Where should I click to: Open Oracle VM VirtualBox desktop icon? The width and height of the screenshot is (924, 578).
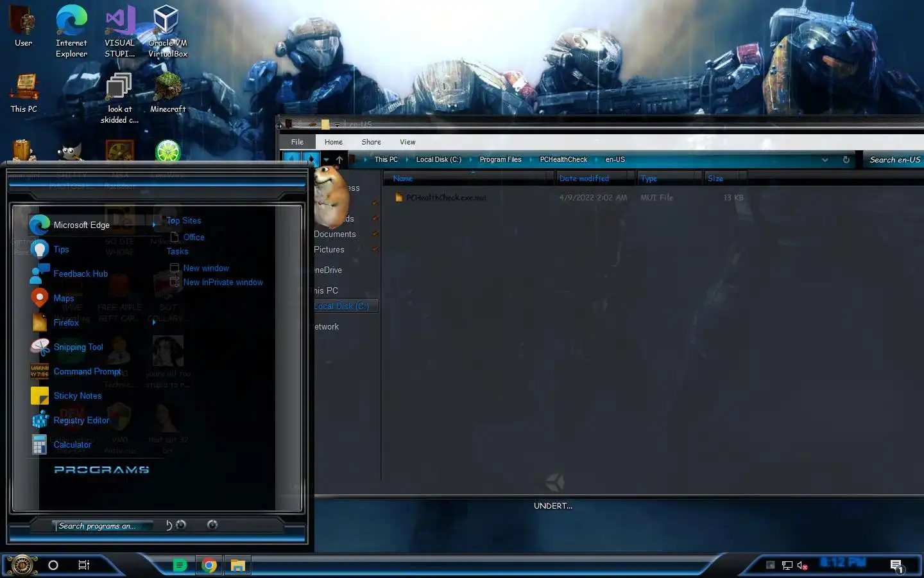pos(167,31)
